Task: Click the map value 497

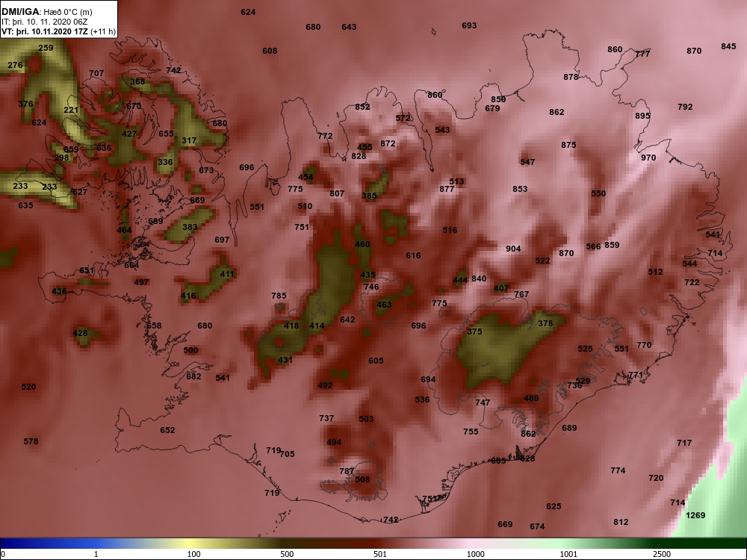Action: tap(141, 282)
